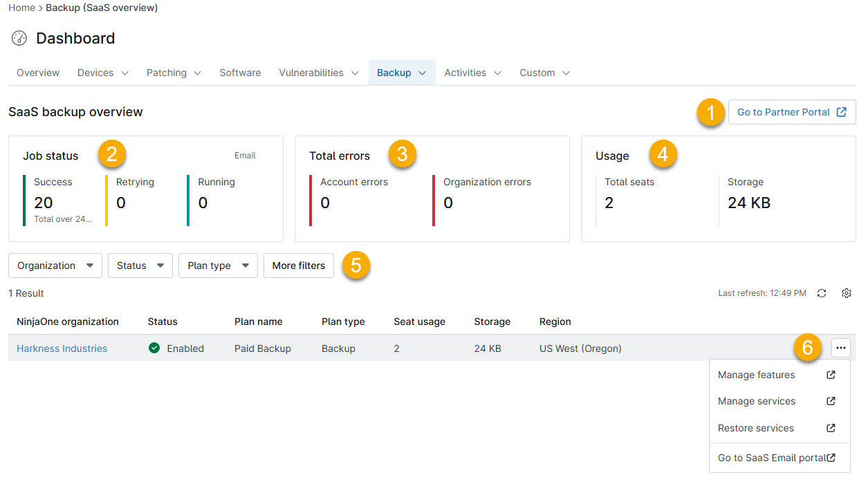Click the external link icon beside Restore services

831,428
